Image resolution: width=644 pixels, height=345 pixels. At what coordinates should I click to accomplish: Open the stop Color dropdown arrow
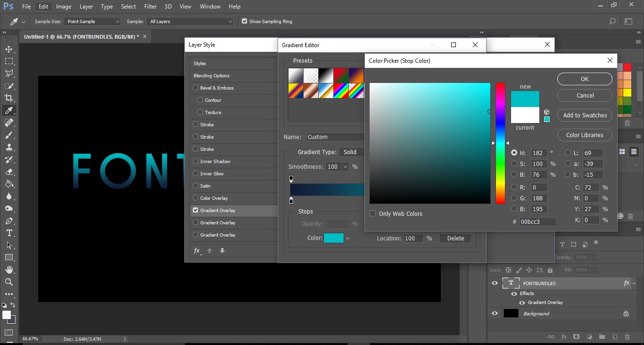(x=347, y=238)
